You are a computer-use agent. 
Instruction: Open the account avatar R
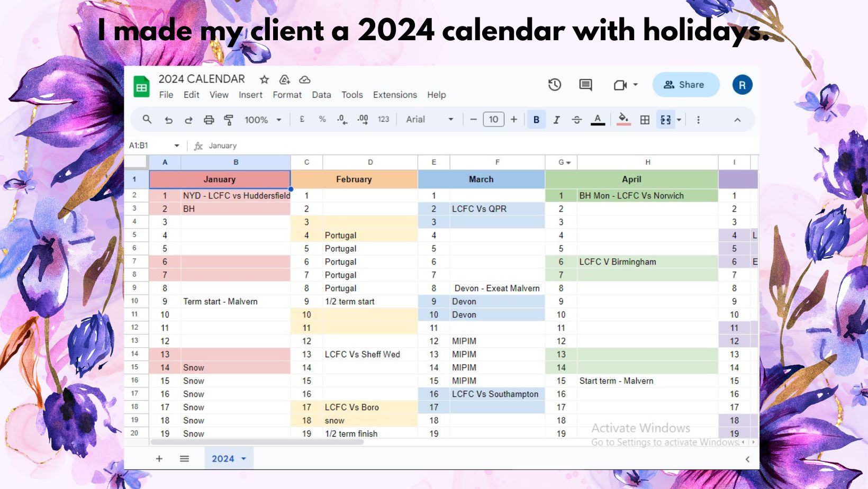(x=742, y=85)
